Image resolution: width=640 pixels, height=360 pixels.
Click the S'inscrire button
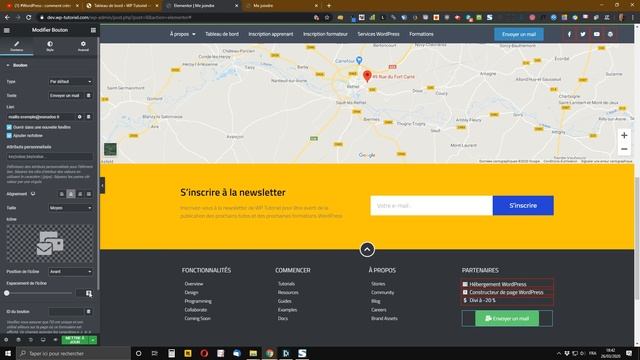tap(523, 205)
